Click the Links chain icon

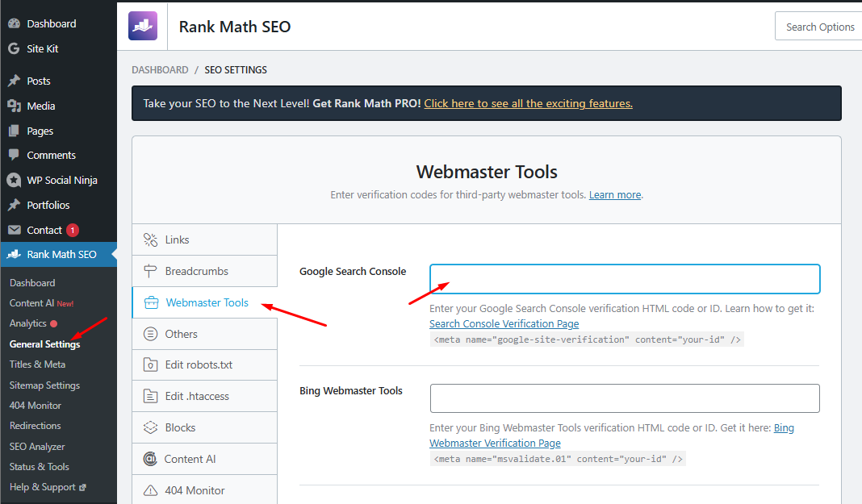click(x=151, y=240)
